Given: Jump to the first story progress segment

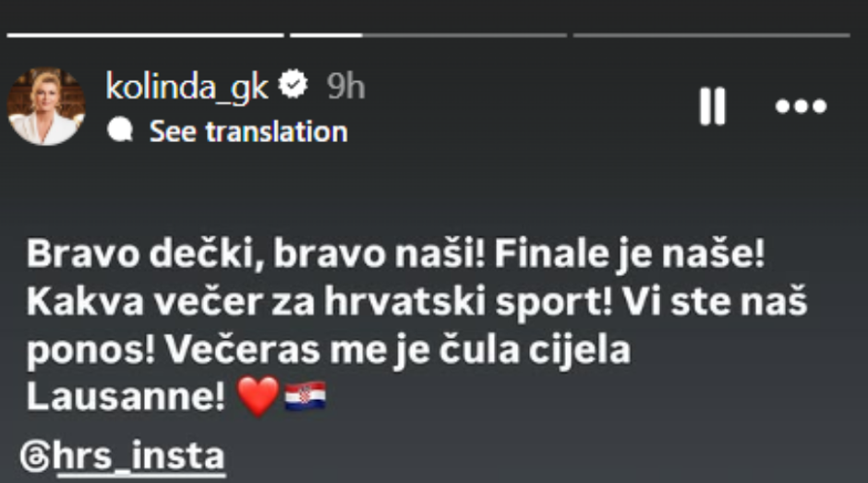Looking at the screenshot, I should 145,35.
